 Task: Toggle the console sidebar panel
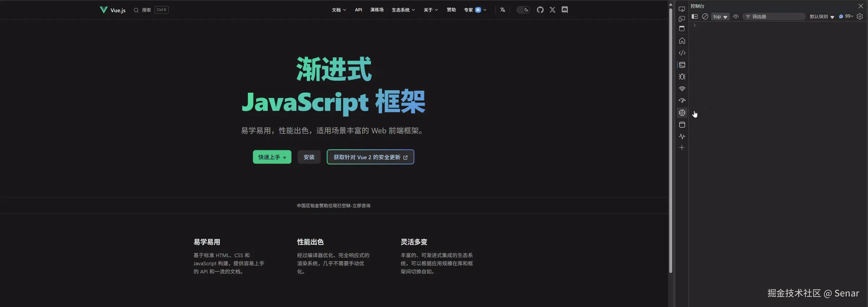pos(694,16)
